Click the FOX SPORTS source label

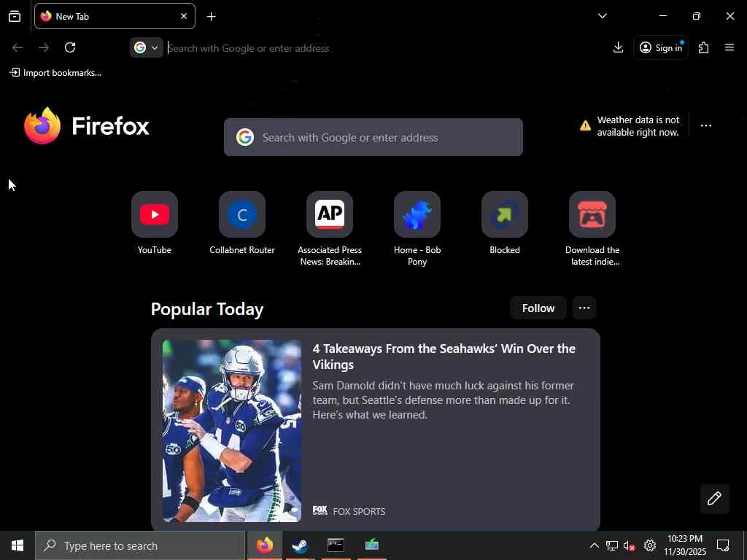click(x=359, y=511)
